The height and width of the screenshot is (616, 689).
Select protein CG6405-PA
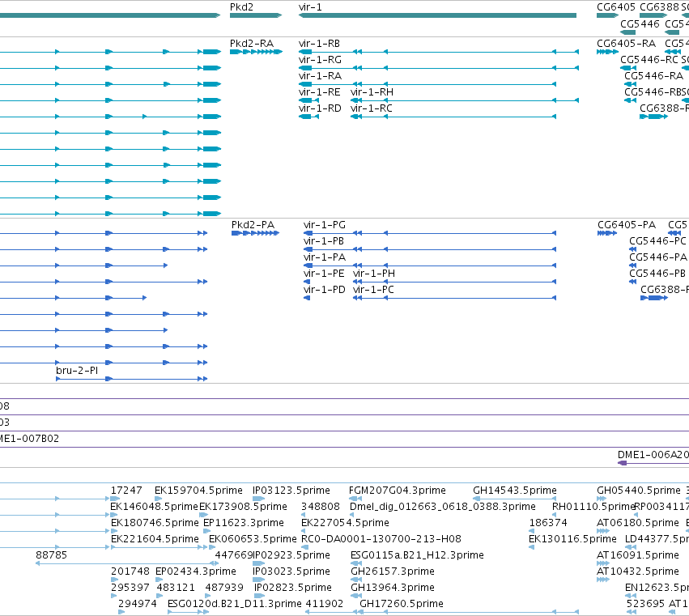[627, 225]
